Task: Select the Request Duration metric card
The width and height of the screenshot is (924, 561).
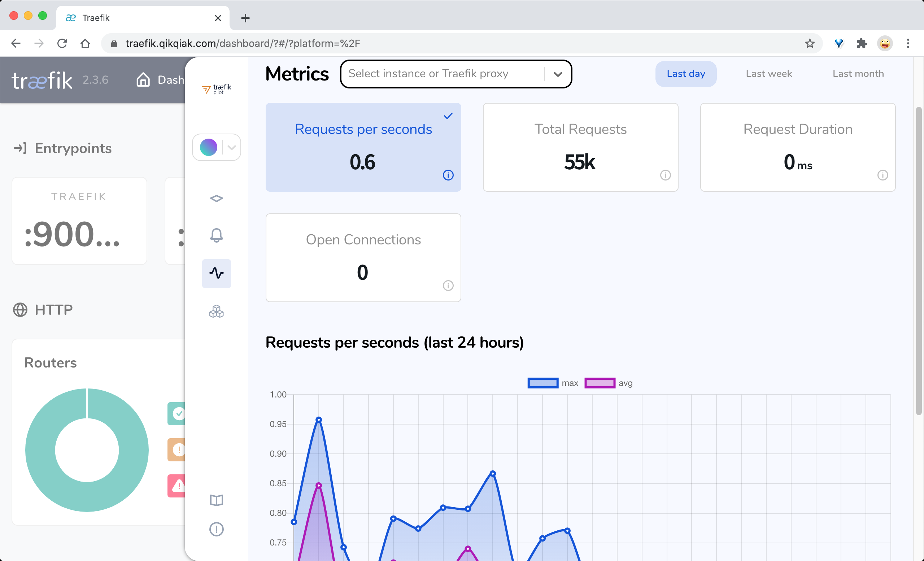Action: click(798, 147)
